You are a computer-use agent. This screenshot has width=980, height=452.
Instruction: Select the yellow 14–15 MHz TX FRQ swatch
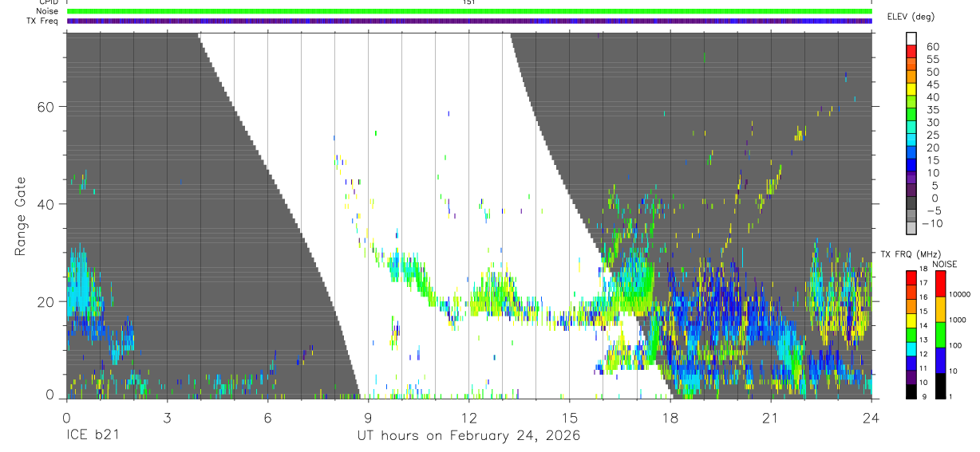[911, 320]
